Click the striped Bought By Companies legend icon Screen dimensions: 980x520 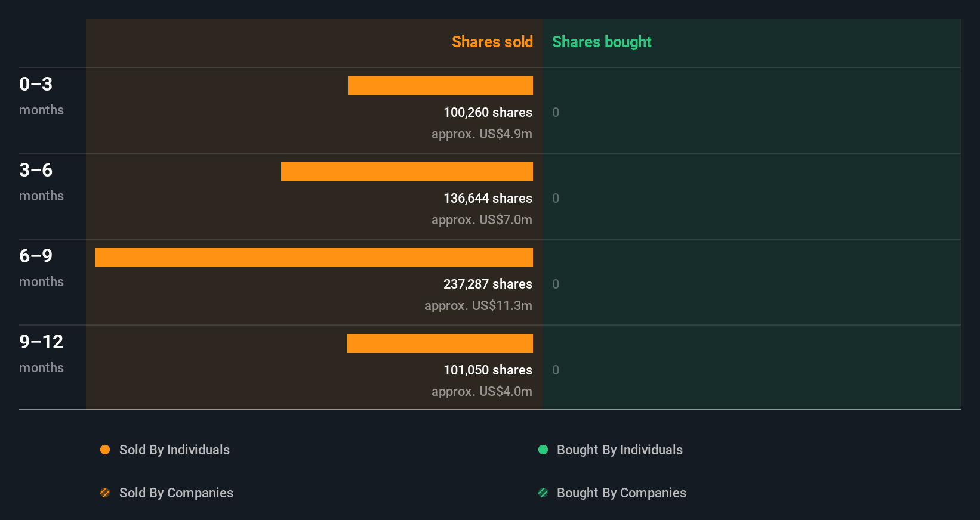coord(543,493)
